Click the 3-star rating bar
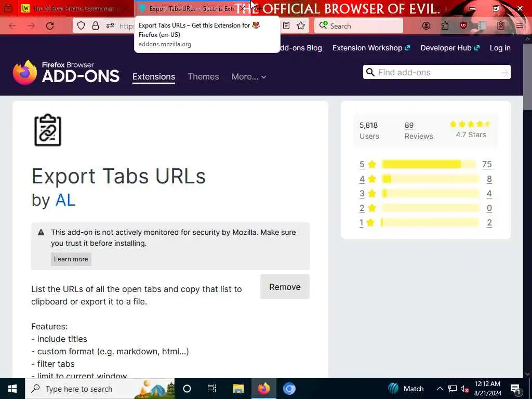The width and height of the screenshot is (532, 399). coord(430,194)
